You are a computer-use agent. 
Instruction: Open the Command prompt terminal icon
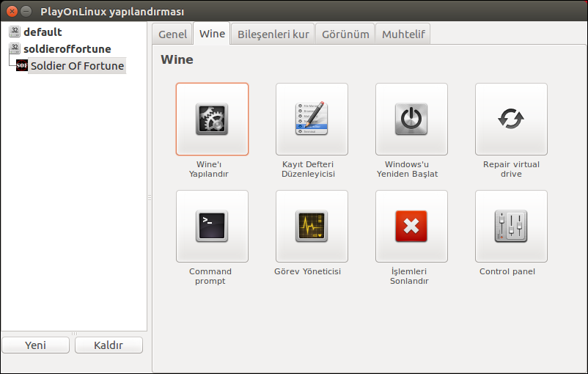(212, 226)
